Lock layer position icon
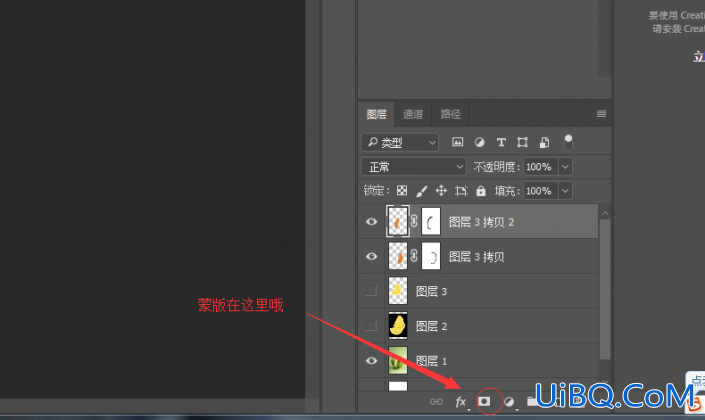Screen dimensions: 705x420 pyautogui.click(x=441, y=191)
